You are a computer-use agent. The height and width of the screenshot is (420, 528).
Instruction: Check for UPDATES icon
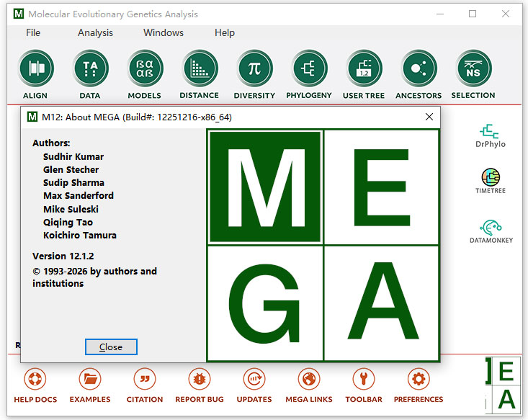(254, 379)
